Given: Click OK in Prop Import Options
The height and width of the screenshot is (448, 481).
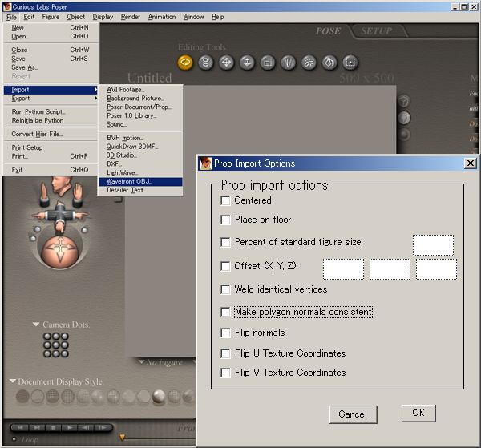Looking at the screenshot, I should coord(418,413).
